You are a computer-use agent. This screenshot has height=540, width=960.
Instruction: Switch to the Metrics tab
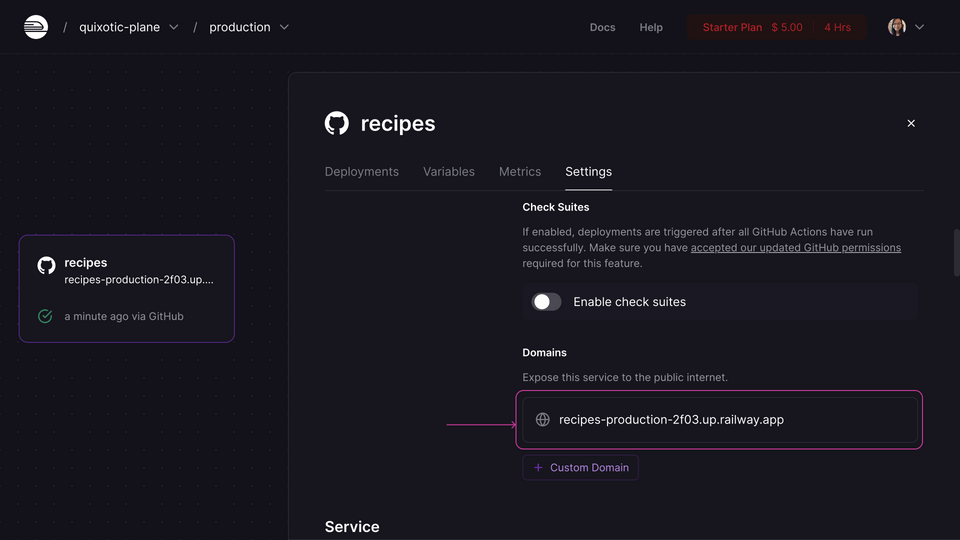coord(520,172)
